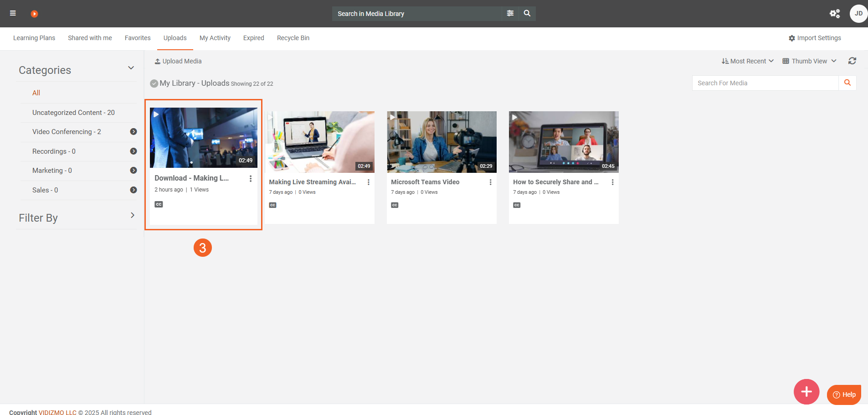
Task: Expand the Filter By section
Action: click(132, 215)
